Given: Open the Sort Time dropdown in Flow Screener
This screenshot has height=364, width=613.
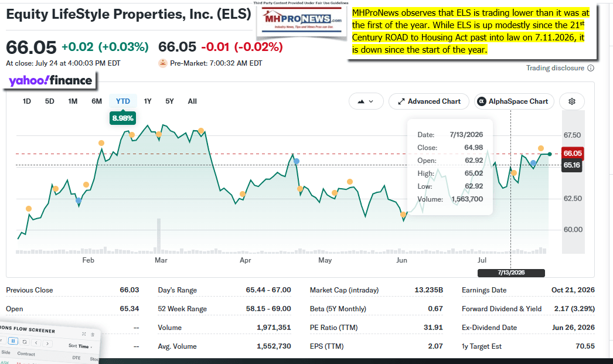Looking at the screenshot, I should click(80, 346).
